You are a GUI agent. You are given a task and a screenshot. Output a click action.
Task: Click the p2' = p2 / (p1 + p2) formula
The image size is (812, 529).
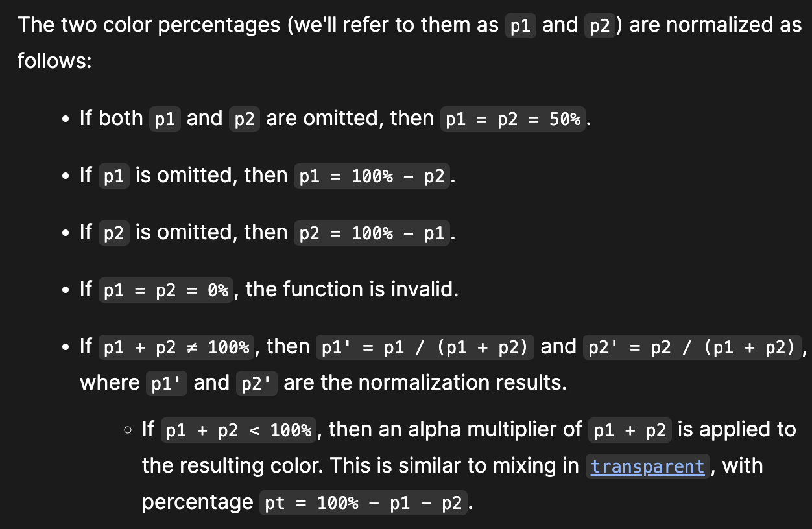tap(691, 347)
